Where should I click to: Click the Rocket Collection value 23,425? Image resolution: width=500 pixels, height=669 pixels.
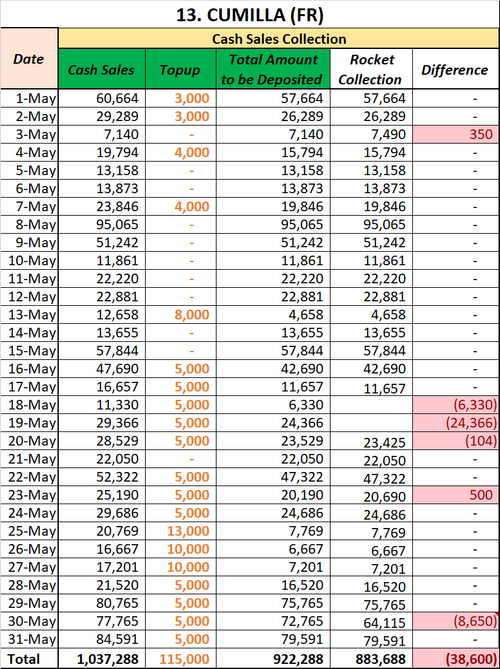(384, 442)
